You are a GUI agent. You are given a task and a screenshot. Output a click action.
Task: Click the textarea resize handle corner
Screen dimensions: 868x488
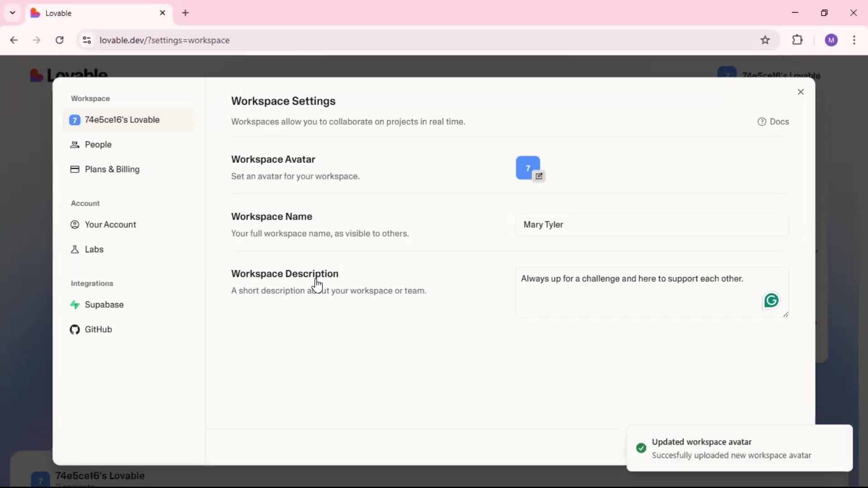(786, 314)
